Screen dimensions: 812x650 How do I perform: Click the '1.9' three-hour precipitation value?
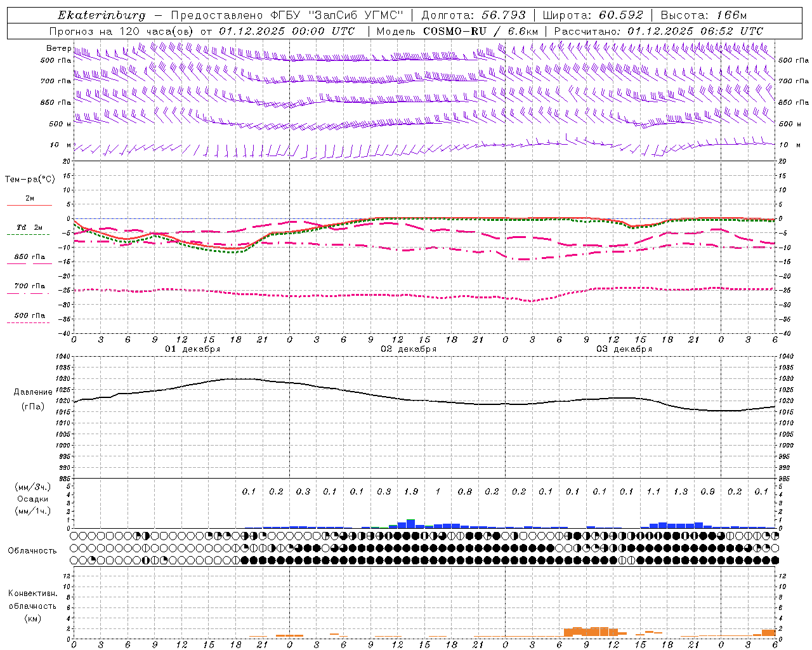pos(411,491)
